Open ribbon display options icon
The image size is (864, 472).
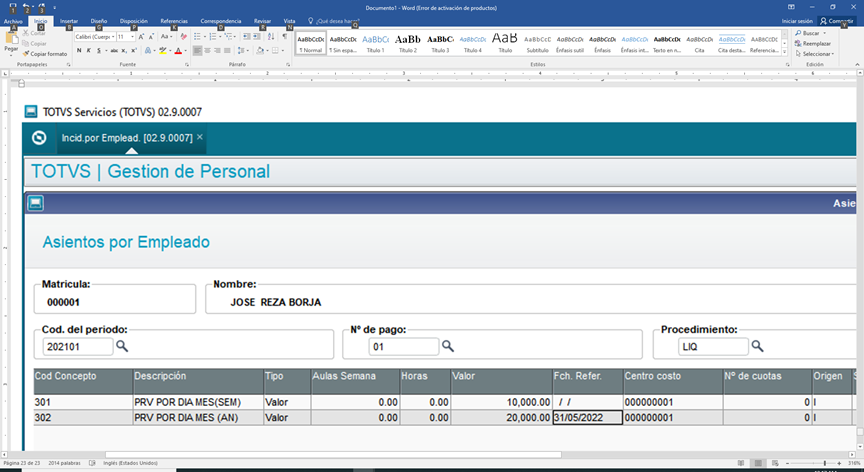[791, 7]
